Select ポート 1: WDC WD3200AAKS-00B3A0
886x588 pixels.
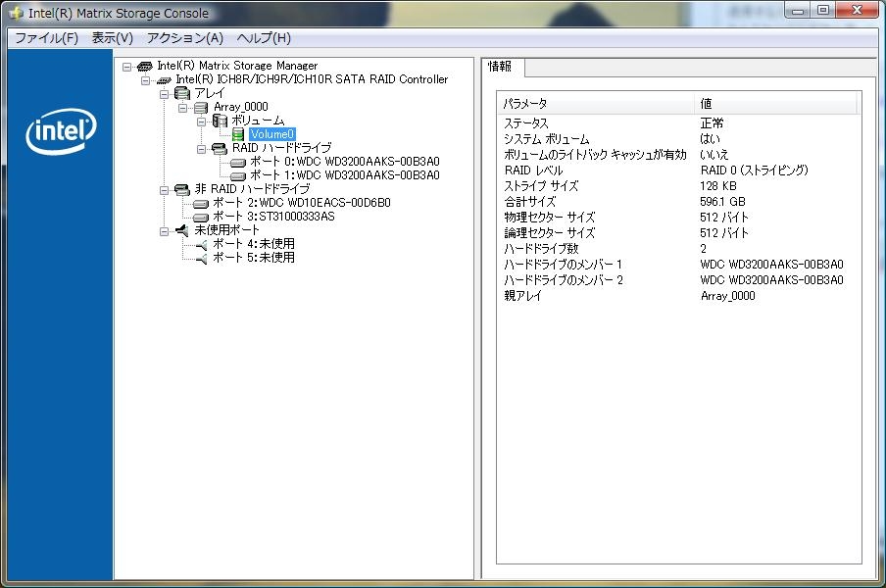(345, 175)
